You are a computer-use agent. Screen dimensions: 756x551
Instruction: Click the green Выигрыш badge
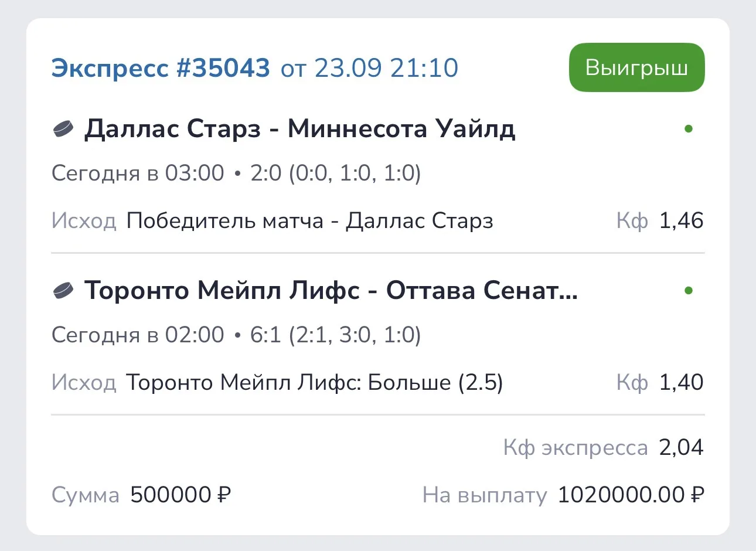(x=636, y=67)
